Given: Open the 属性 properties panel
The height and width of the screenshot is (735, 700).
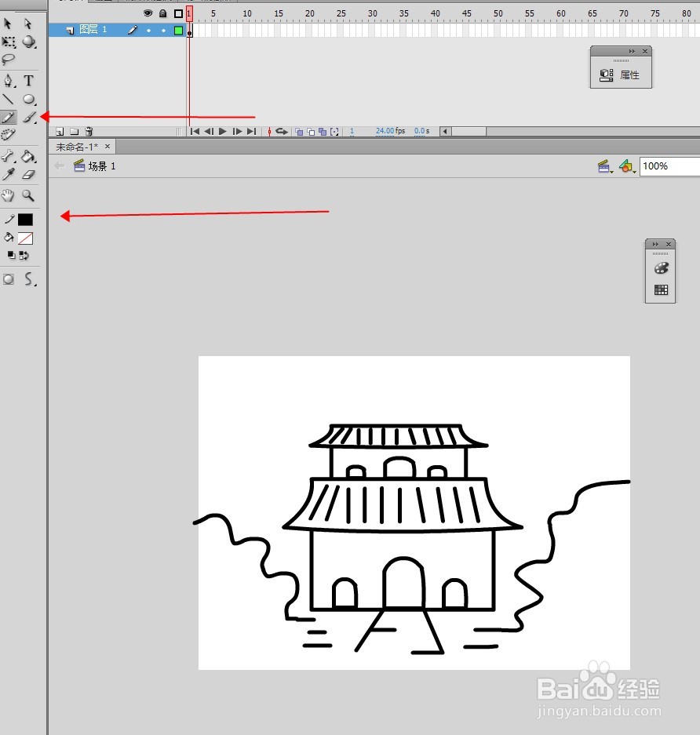Looking at the screenshot, I should (621, 75).
